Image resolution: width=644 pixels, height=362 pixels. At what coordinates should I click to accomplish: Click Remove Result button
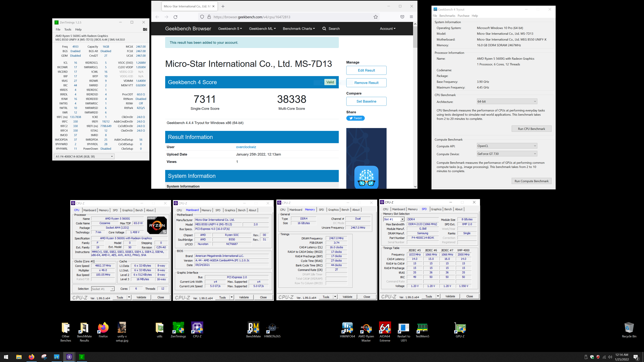(x=366, y=83)
